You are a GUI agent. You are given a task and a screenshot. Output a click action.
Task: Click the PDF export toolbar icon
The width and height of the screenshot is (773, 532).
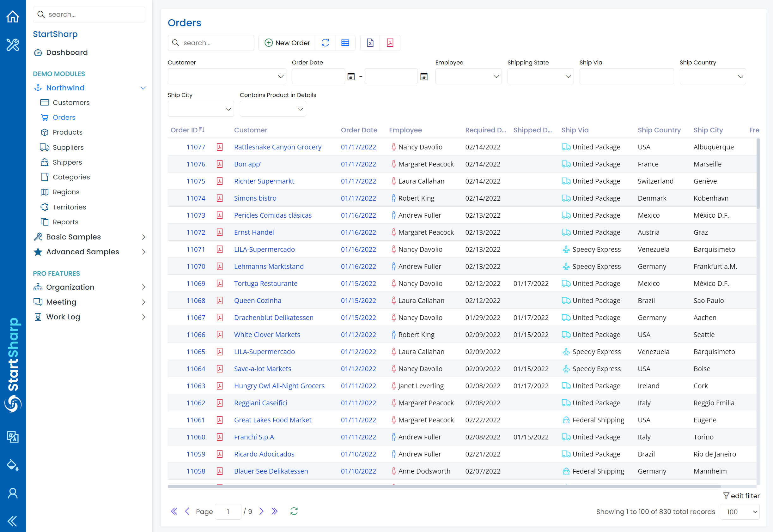[390, 43]
